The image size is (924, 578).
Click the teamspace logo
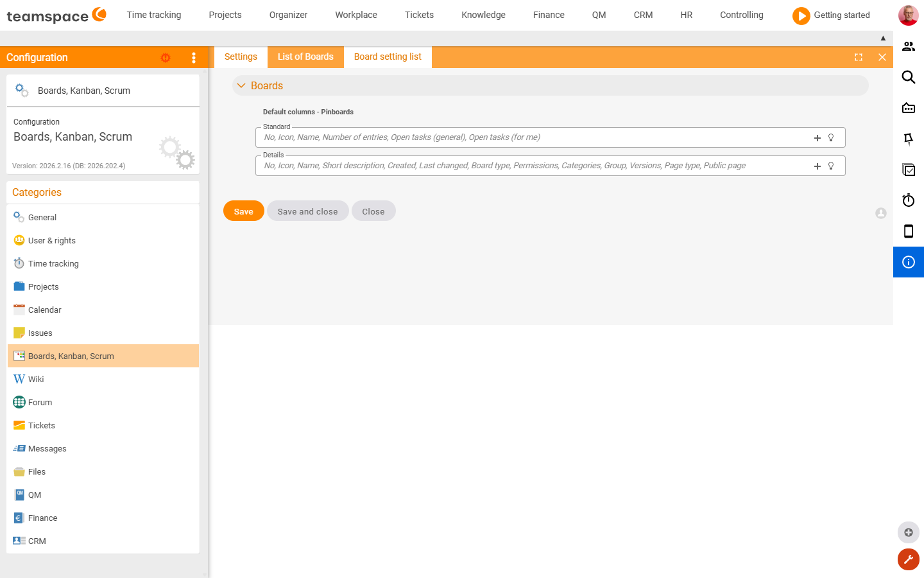[56, 15]
